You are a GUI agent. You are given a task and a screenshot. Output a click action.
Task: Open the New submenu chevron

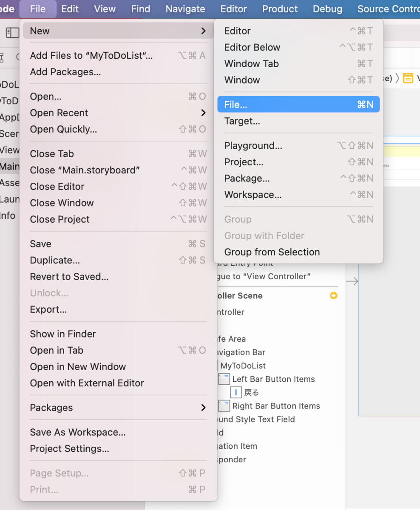[x=203, y=31]
